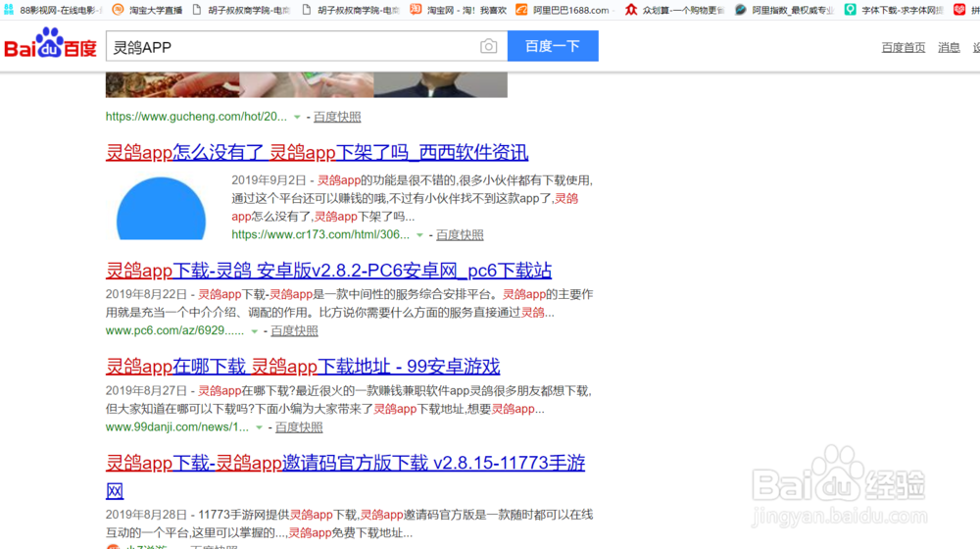Viewport: 980px width, 549px height.
Task: Click blue circle thumbnail of 西西软件 result
Action: [161, 208]
